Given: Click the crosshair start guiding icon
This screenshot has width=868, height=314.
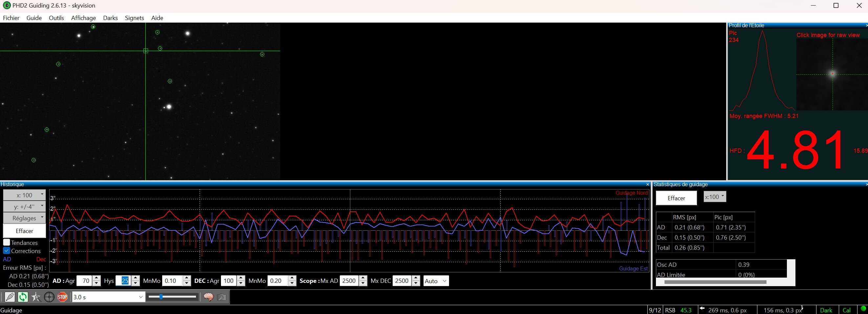Looking at the screenshot, I should pyautogui.click(x=49, y=297).
